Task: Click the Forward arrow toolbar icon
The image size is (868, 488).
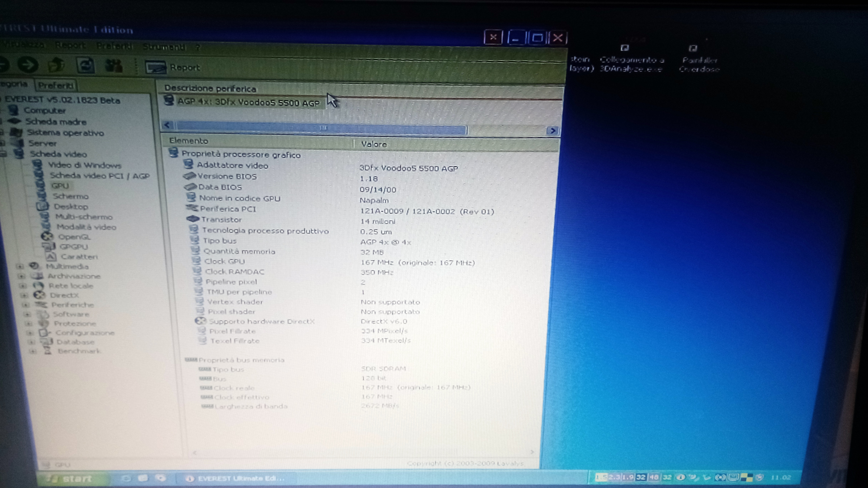Action: click(28, 65)
